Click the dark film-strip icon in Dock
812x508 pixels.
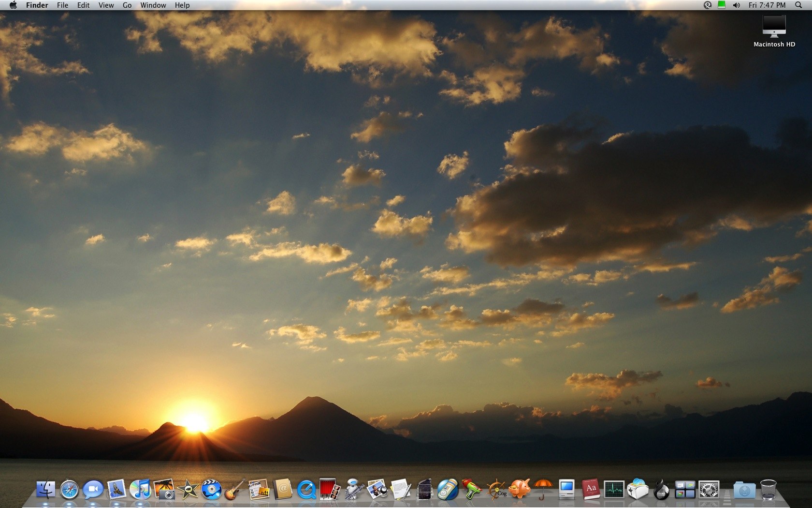coord(424,490)
